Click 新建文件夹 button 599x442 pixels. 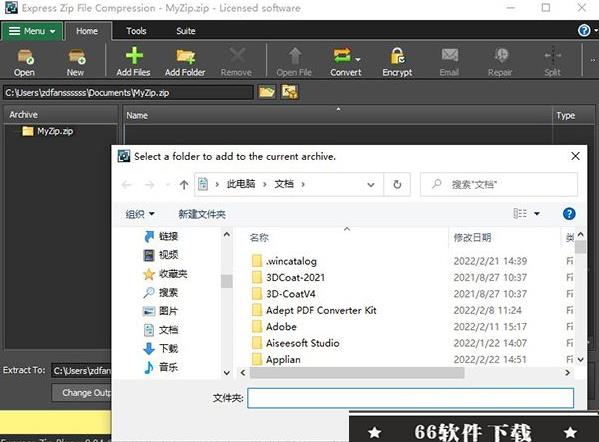click(x=202, y=214)
